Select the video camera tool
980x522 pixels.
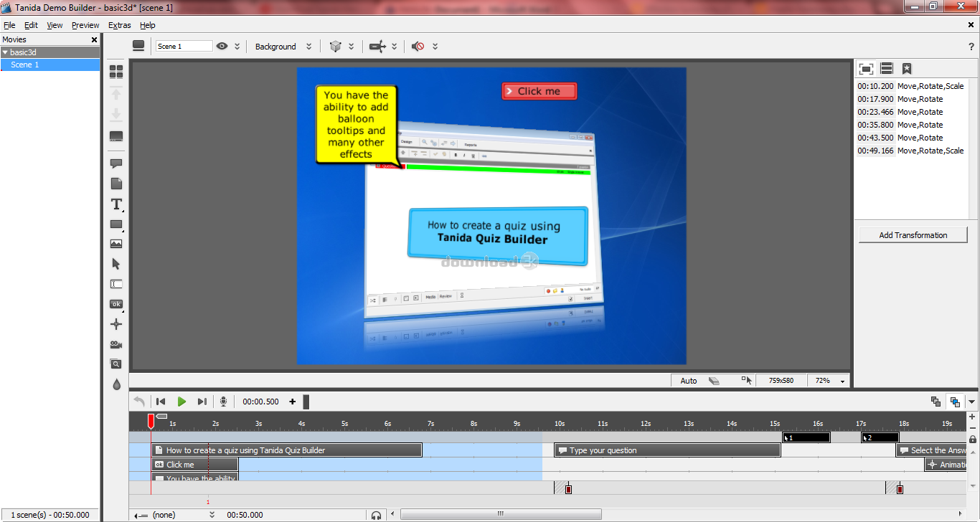point(116,344)
